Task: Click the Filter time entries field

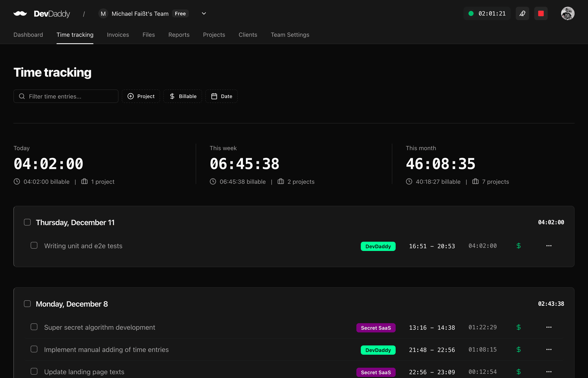Action: coord(66,96)
